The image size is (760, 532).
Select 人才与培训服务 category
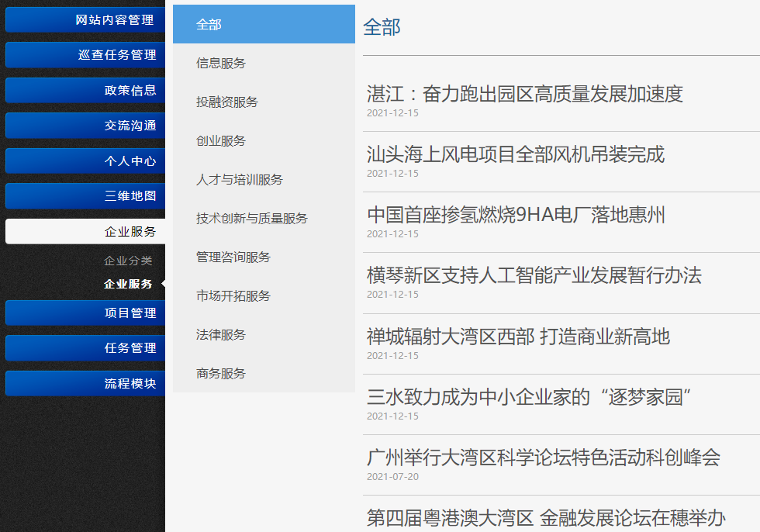tap(264, 179)
